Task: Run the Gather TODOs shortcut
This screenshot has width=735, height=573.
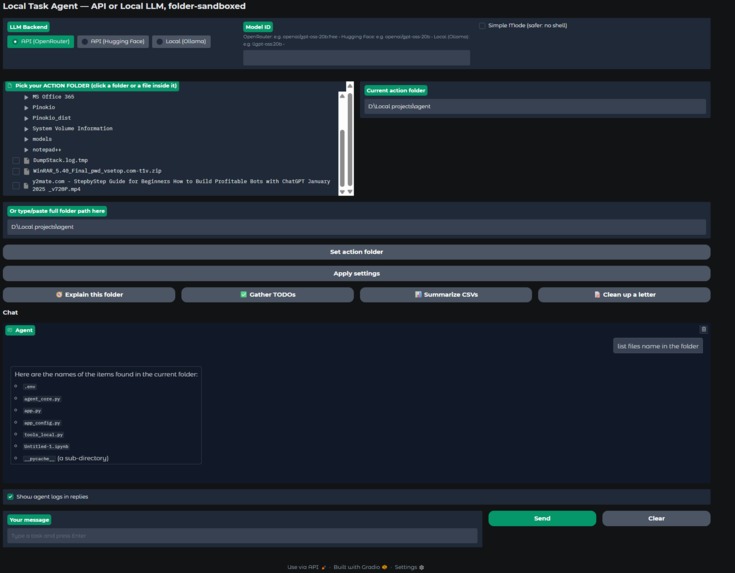Action: click(x=268, y=294)
